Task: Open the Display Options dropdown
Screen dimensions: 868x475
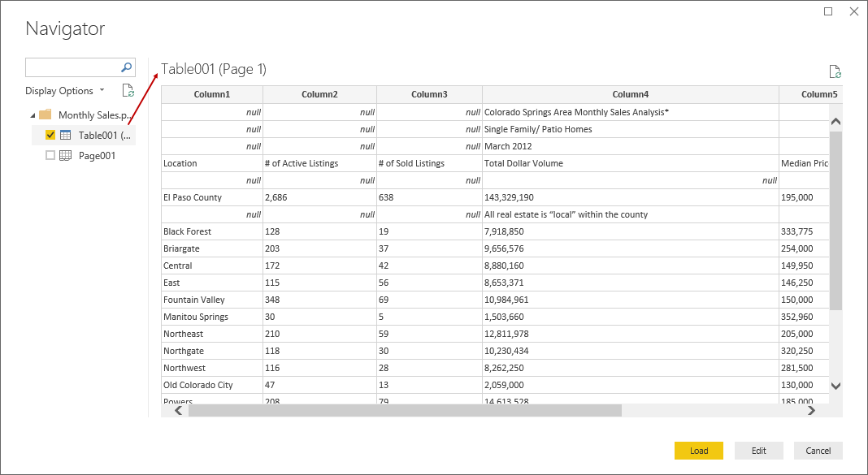Action: (65, 91)
